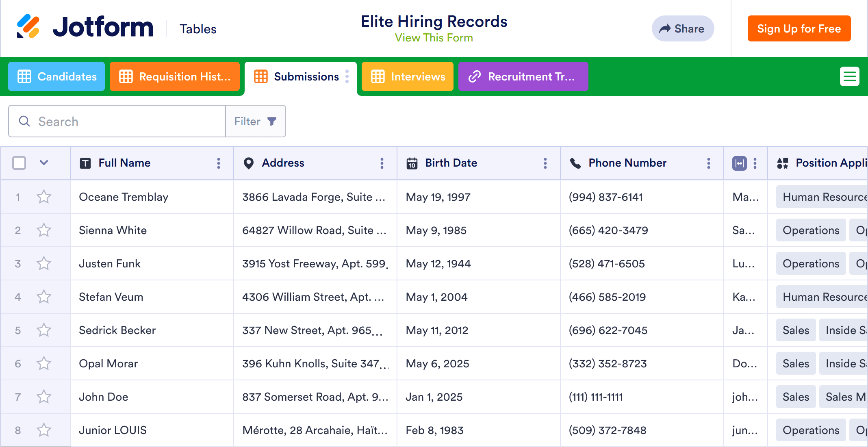Open Full Name column options menu
The height and width of the screenshot is (447, 868).
tap(219, 163)
